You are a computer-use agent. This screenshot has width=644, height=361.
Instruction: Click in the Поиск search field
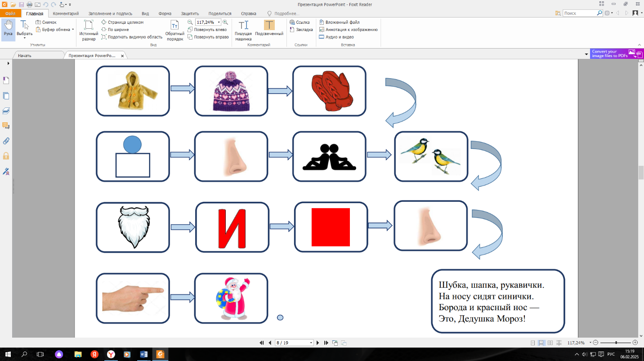[x=580, y=13]
